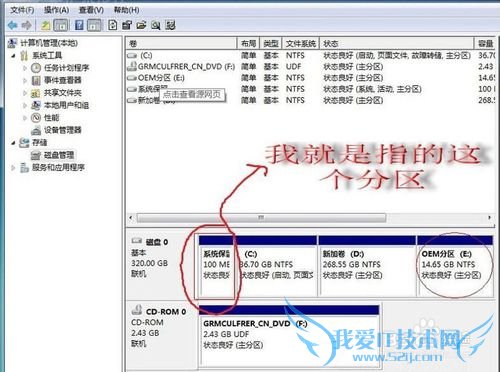500x372 pixels.
Task: Click the blue Help question-mark icon
Action: coord(79,25)
